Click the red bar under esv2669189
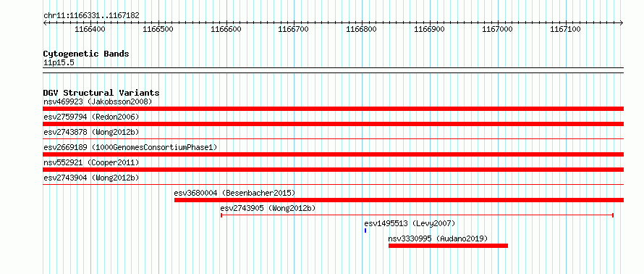The height and width of the screenshot is (274, 644). (333, 154)
